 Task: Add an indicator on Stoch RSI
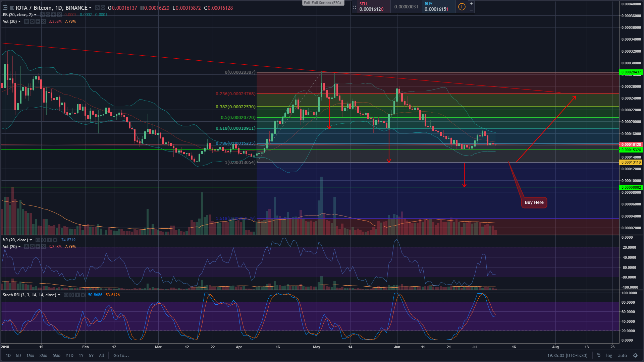click(77, 295)
